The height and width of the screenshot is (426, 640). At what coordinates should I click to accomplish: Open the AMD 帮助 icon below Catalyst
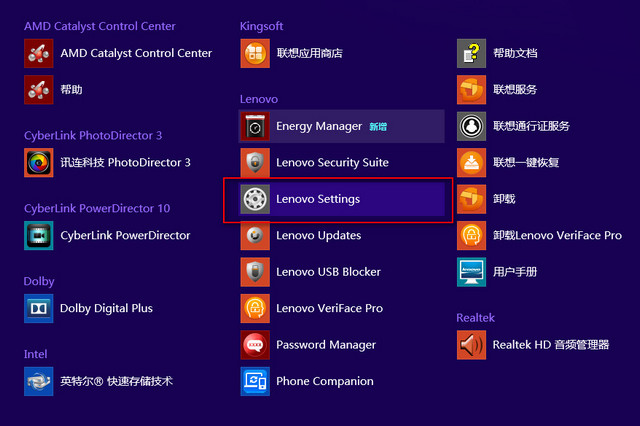(x=39, y=90)
